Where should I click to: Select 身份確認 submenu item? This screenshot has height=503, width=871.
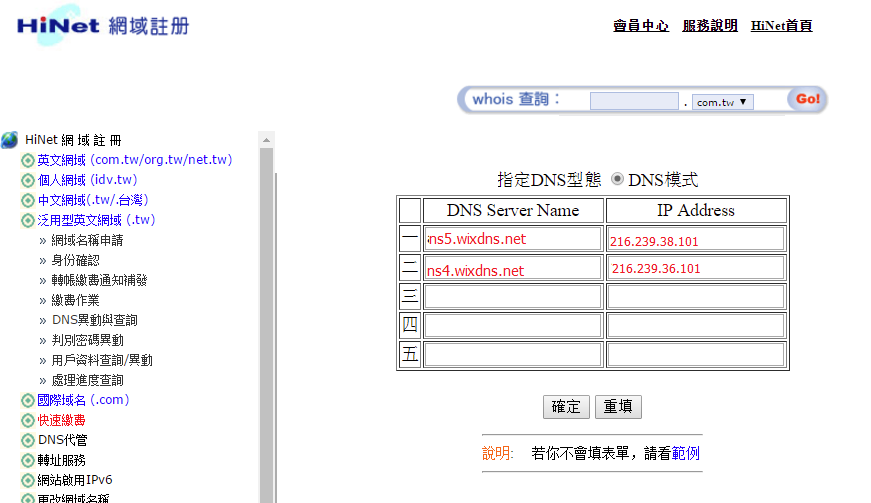76,260
